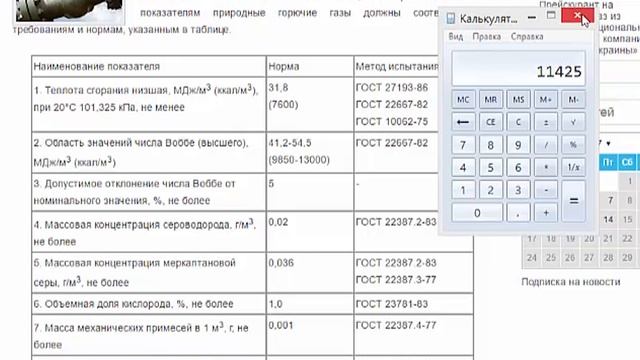Select day 25 in the webpage calendar
Image resolution: width=640 pixels, height=360 pixels.
[x=551, y=258]
